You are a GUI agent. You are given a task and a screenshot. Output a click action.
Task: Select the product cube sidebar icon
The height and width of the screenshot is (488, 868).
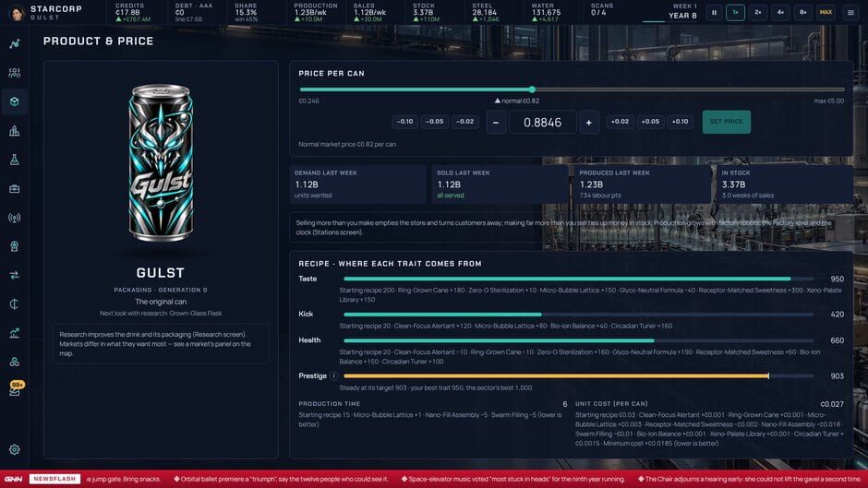point(15,101)
